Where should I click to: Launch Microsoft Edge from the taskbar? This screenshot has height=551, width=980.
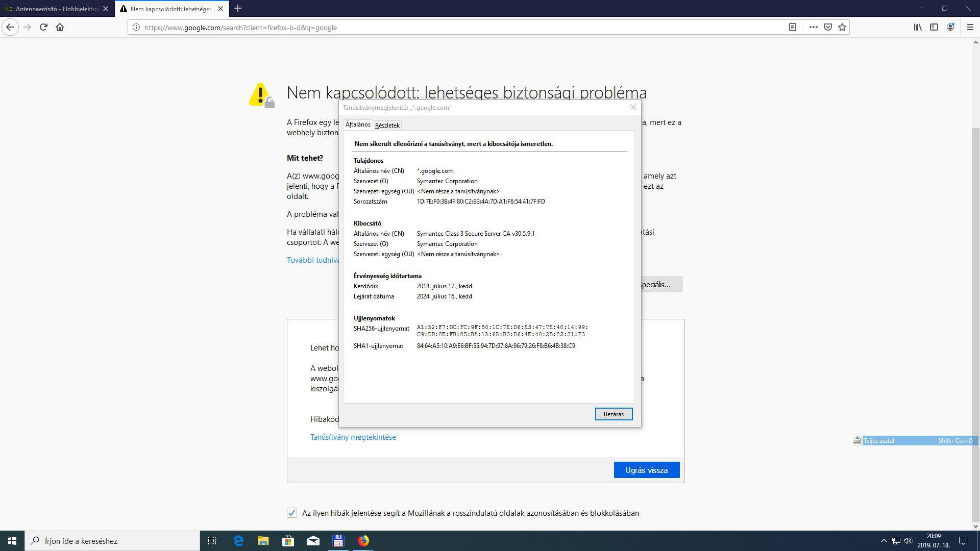238,541
